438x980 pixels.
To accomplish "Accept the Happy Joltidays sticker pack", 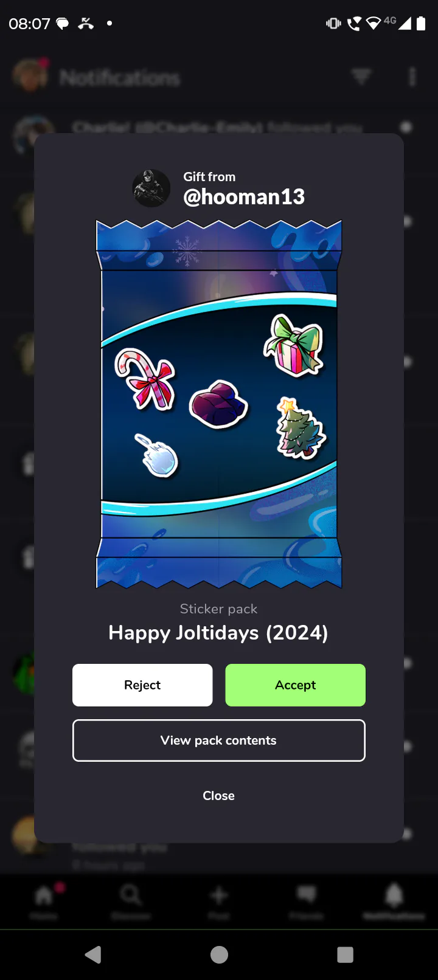I will 295,685.
